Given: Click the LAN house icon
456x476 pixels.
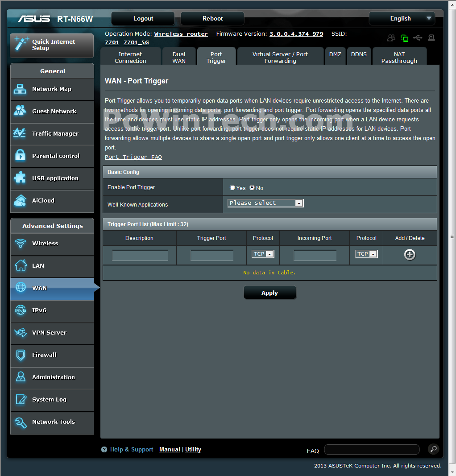Looking at the screenshot, I should coord(21,265).
